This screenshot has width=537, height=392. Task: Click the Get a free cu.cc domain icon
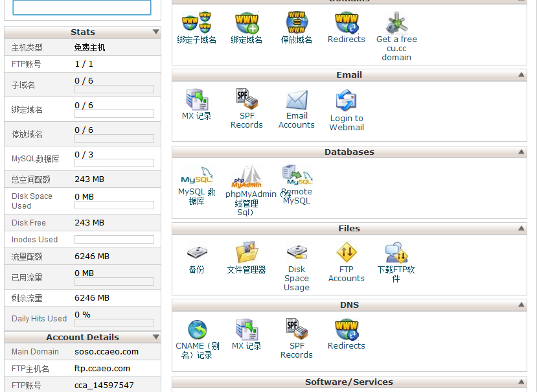pos(396,23)
